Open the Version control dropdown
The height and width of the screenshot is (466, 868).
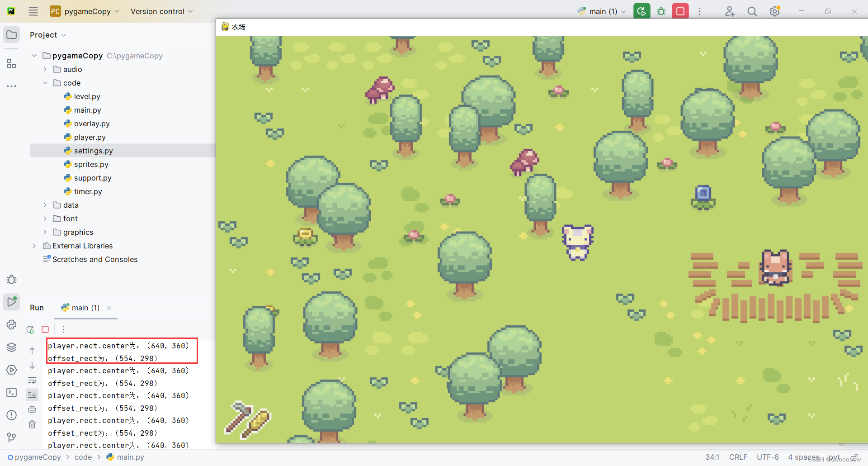coord(161,11)
